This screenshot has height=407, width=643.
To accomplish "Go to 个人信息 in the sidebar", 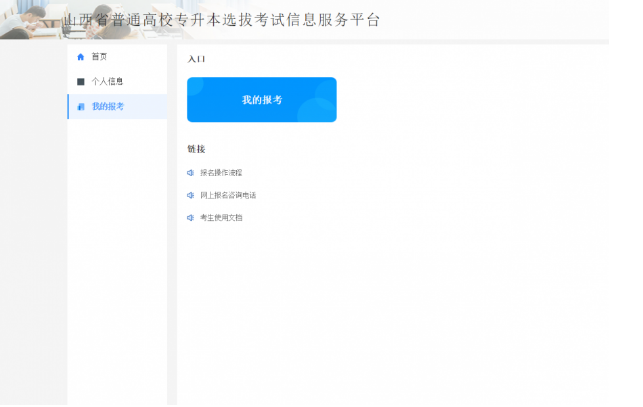I will (107, 82).
